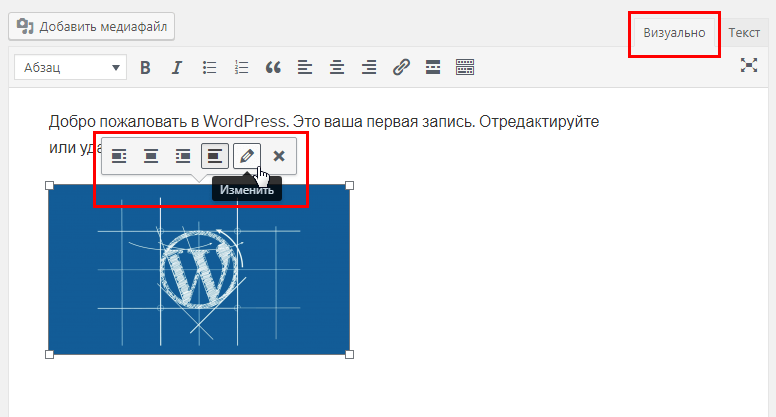Insert a bulleted list
This screenshot has height=417, width=776.
tap(209, 67)
